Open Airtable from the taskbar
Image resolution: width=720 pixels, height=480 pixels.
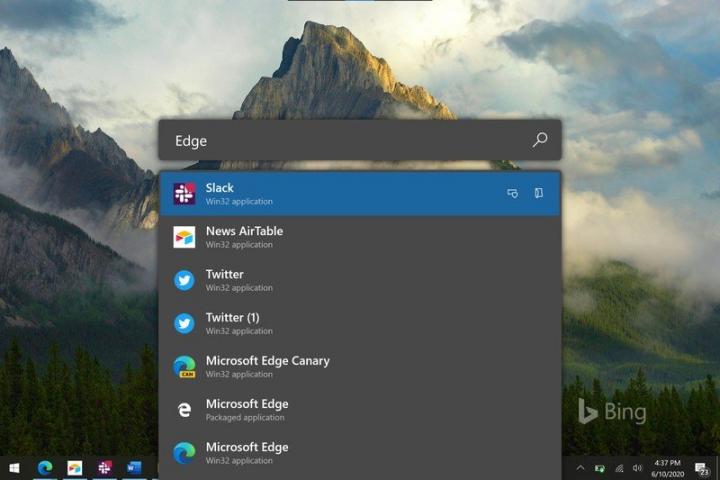(74, 468)
